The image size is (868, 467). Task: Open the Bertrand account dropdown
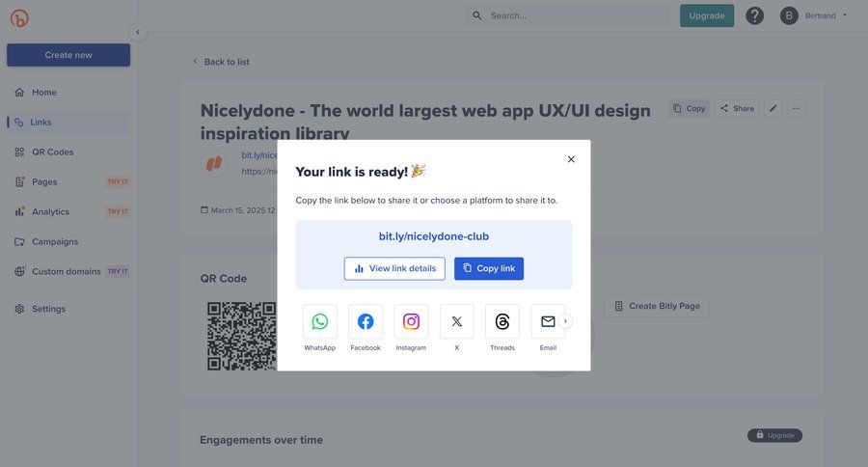tap(814, 16)
